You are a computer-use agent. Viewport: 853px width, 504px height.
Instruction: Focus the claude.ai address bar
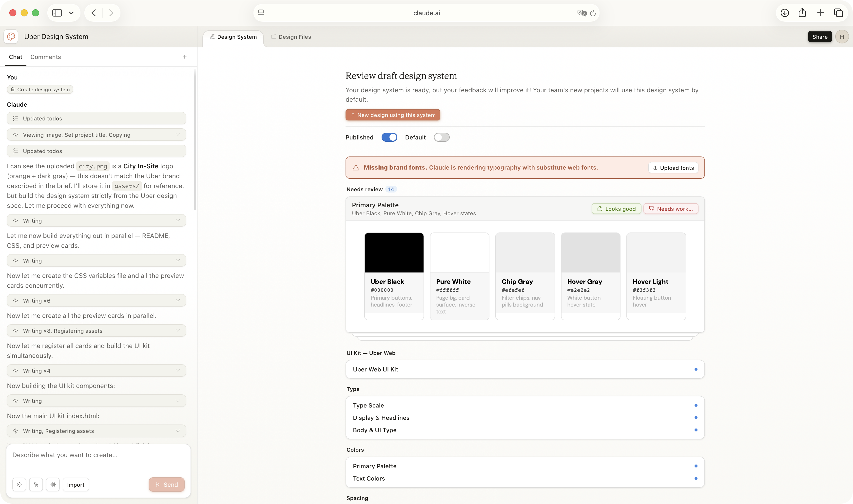(426, 13)
